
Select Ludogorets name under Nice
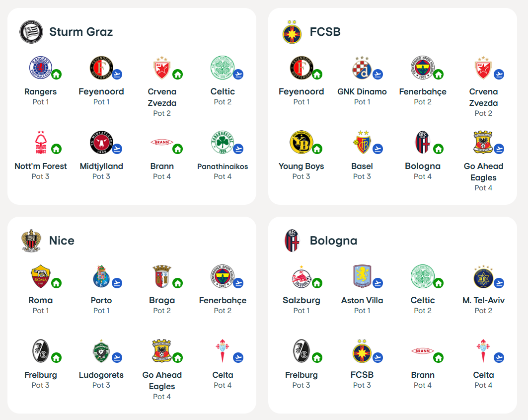tap(101, 375)
